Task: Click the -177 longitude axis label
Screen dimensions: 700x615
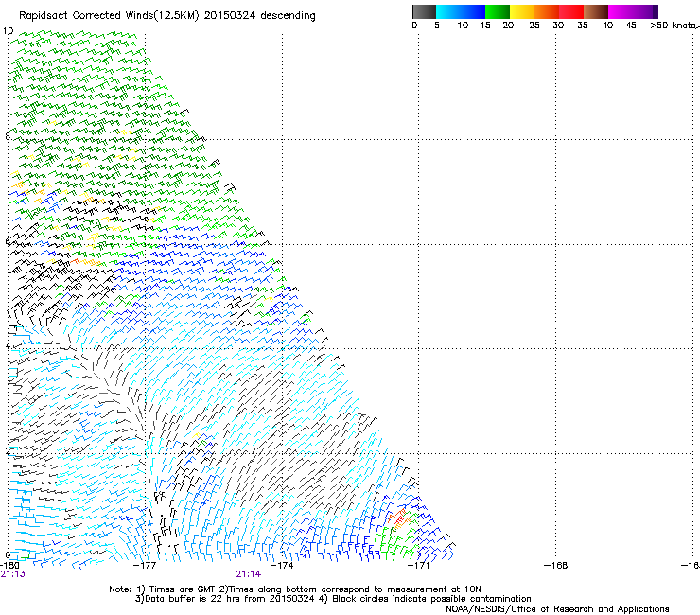Action: click(x=145, y=566)
